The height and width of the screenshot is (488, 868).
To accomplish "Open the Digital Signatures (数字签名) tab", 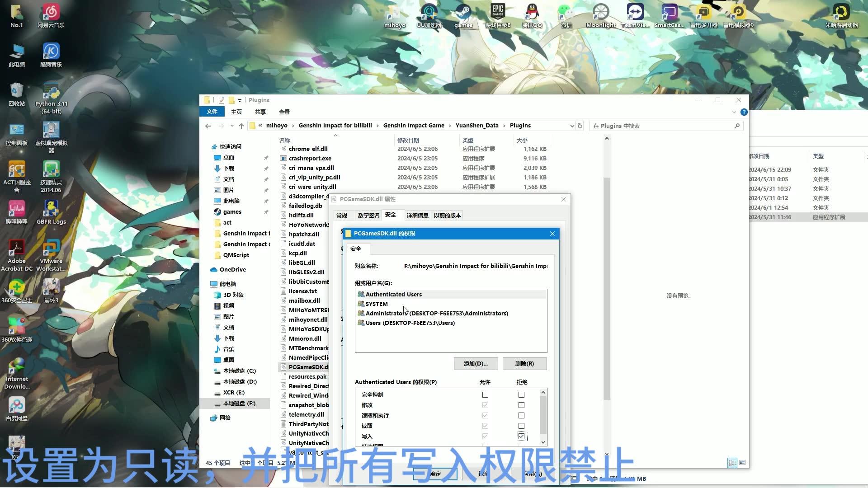I will (368, 216).
